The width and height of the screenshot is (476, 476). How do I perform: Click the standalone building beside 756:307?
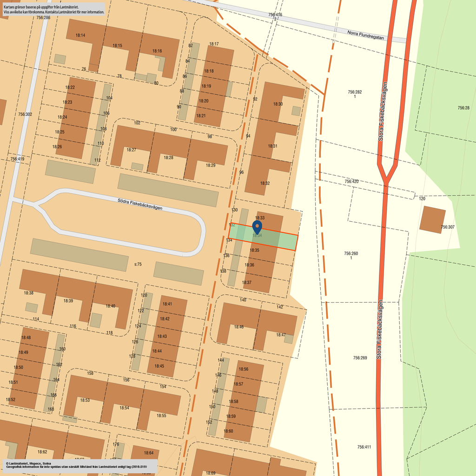(x=432, y=219)
